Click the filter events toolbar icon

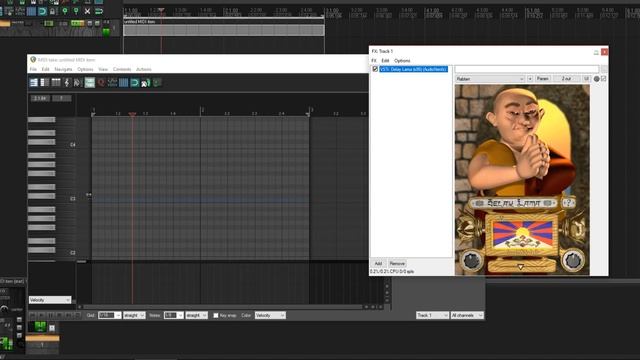pos(78,83)
